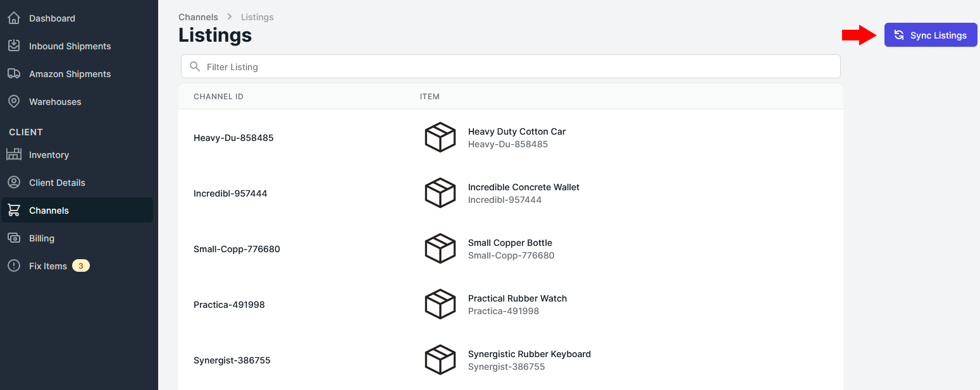This screenshot has width=980, height=390.
Task: Navigate to Channels breadcrumb link
Action: (x=198, y=17)
